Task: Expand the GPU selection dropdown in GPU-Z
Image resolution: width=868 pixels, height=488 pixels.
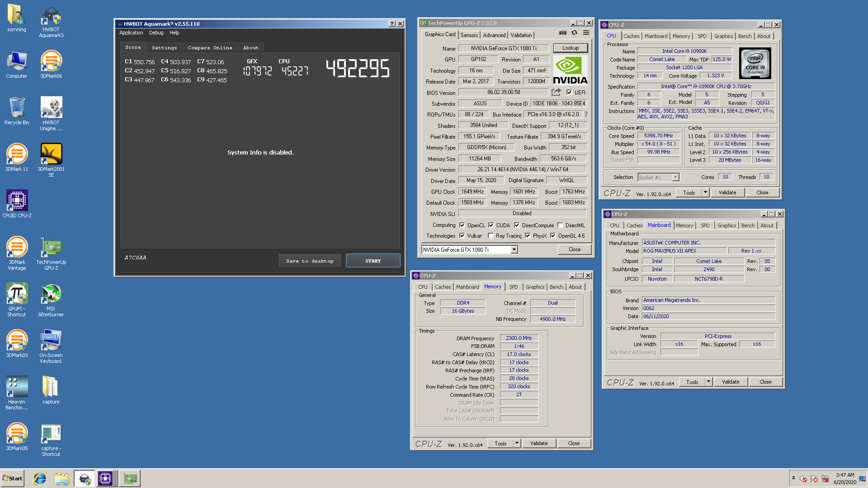Action: (x=514, y=249)
